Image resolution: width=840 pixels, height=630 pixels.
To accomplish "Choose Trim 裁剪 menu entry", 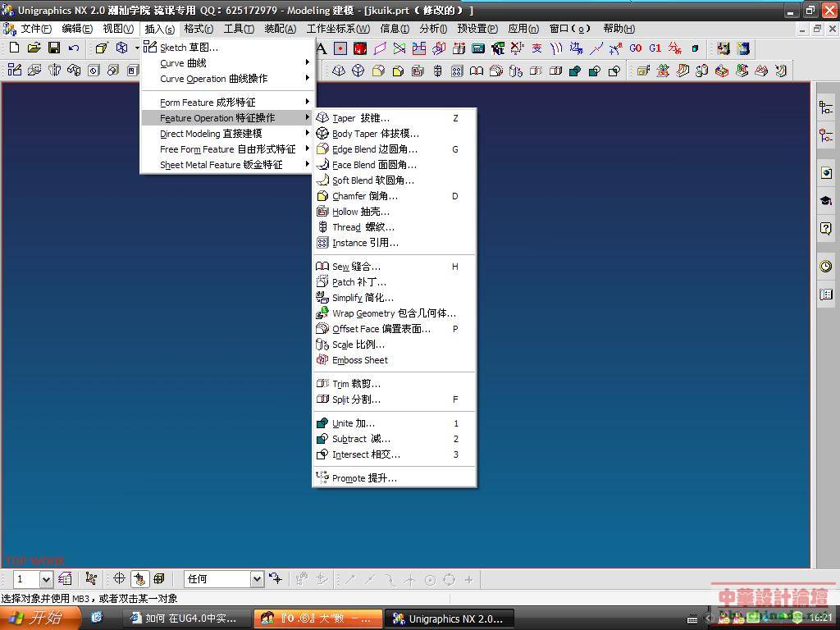I will coord(394,384).
